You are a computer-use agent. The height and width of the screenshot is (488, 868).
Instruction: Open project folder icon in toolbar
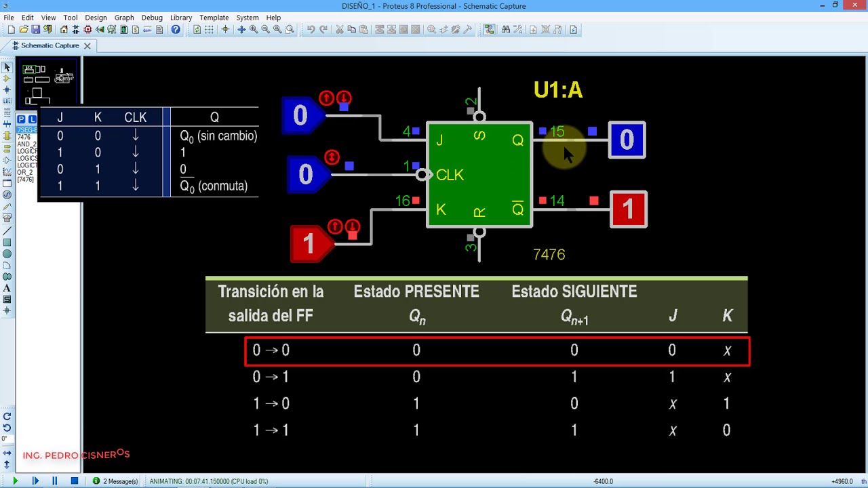[x=23, y=30]
